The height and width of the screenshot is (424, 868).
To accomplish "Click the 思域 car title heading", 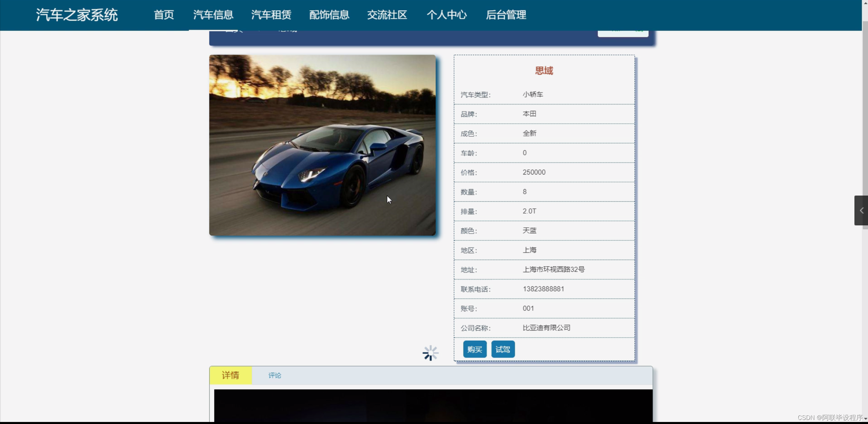I will pos(544,70).
